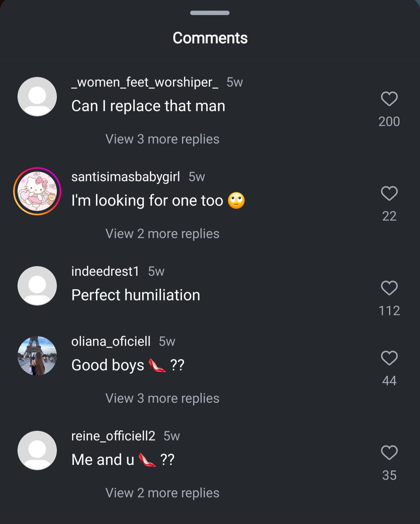420x524 pixels.
Task: Like oliana_oficiell's "Good boys" comment
Action: click(x=389, y=358)
